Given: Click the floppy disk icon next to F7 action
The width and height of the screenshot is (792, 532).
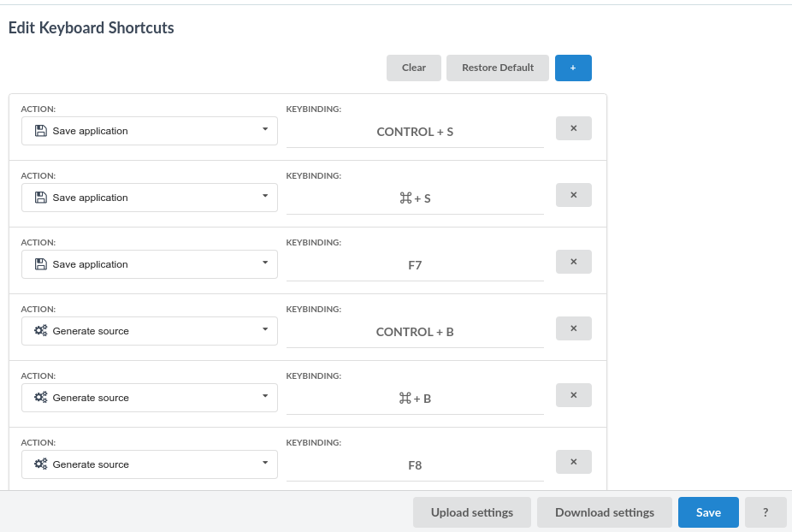Looking at the screenshot, I should click(x=40, y=264).
